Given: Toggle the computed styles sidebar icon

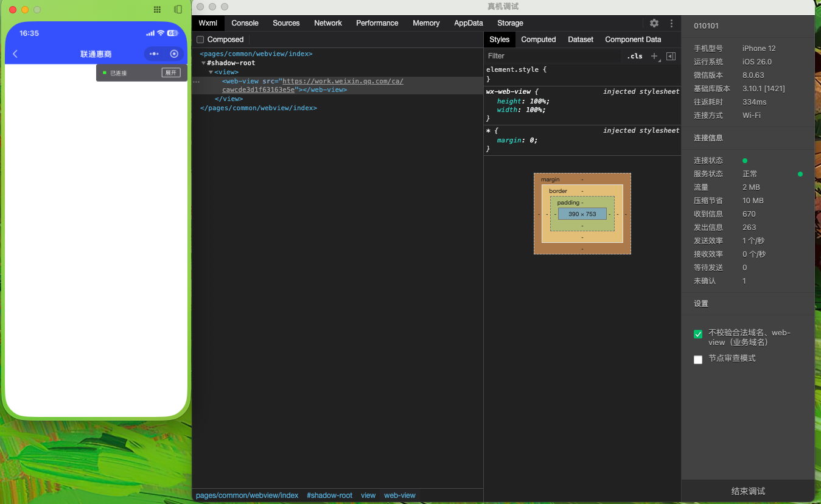Looking at the screenshot, I should [671, 56].
